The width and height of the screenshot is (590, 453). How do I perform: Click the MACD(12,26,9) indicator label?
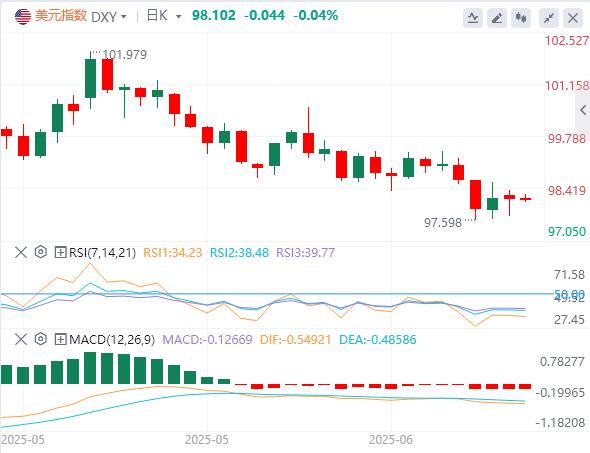click(112, 340)
